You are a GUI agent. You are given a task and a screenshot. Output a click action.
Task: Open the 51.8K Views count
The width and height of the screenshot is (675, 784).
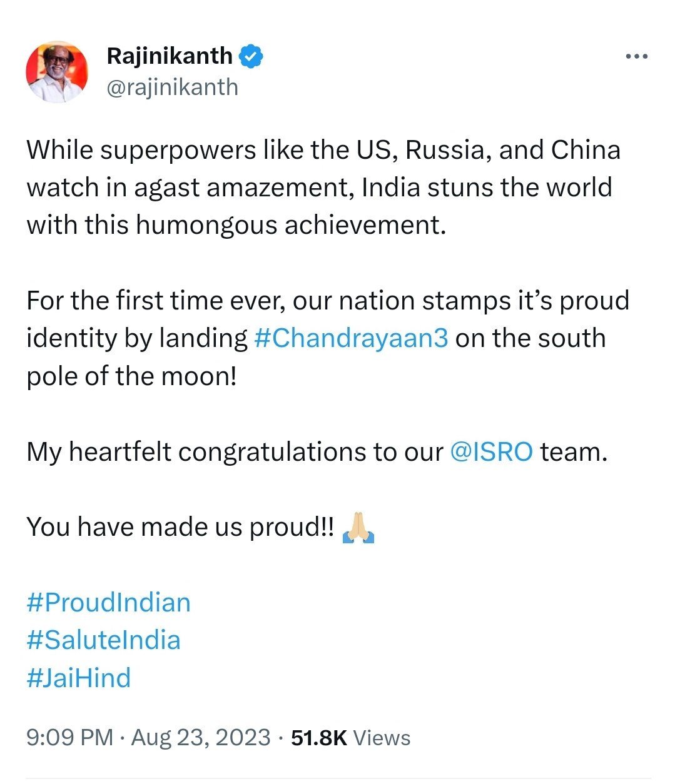pos(350,738)
